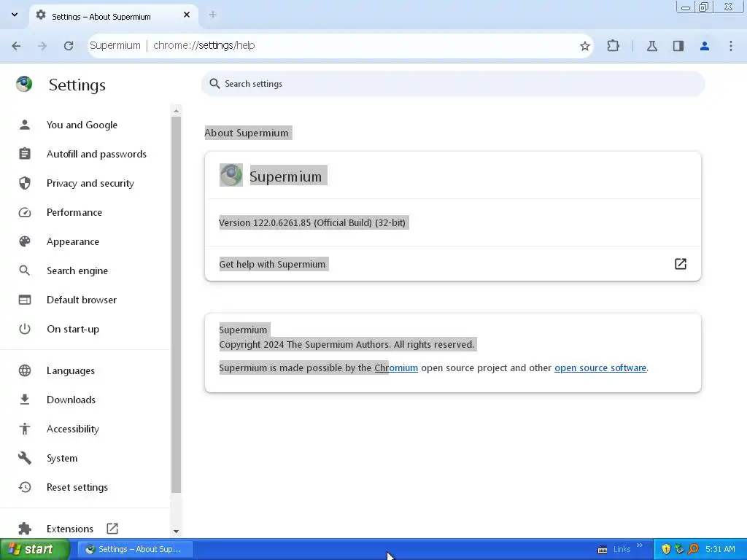Open the open source software link
Image resolution: width=747 pixels, height=560 pixels.
pyautogui.click(x=600, y=367)
